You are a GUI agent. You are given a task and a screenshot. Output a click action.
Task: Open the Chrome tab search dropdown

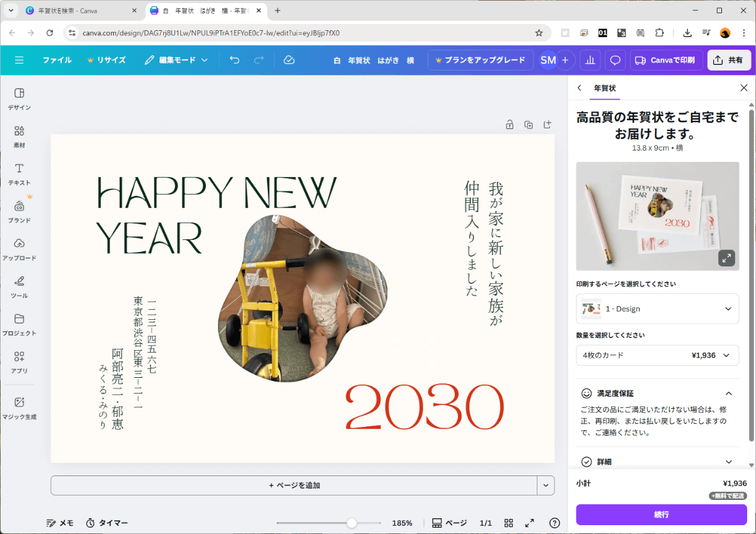click(x=11, y=11)
